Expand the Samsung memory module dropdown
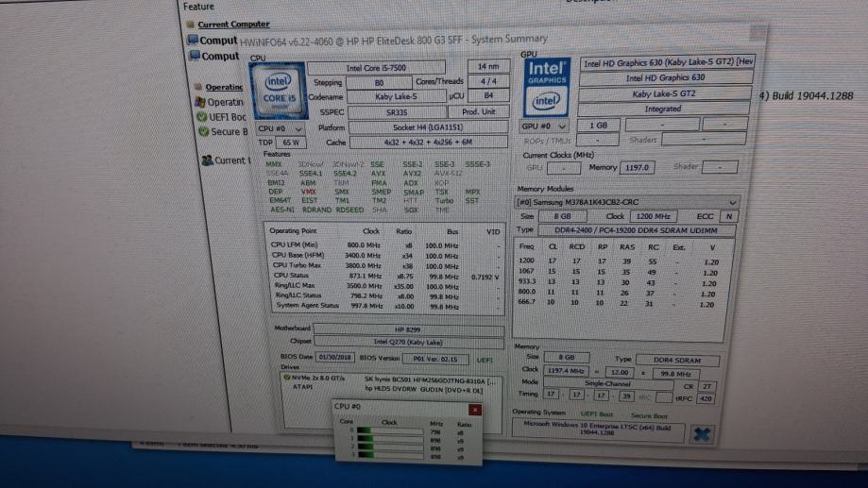 (626, 202)
